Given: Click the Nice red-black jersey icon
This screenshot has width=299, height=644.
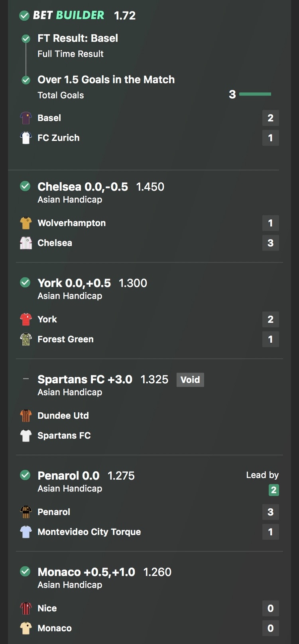Looking at the screenshot, I should 26,608.
